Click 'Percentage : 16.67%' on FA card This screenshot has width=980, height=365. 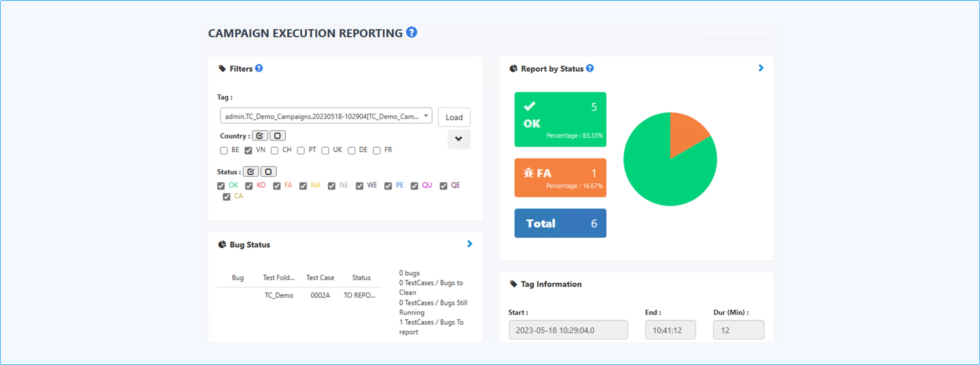coord(574,186)
